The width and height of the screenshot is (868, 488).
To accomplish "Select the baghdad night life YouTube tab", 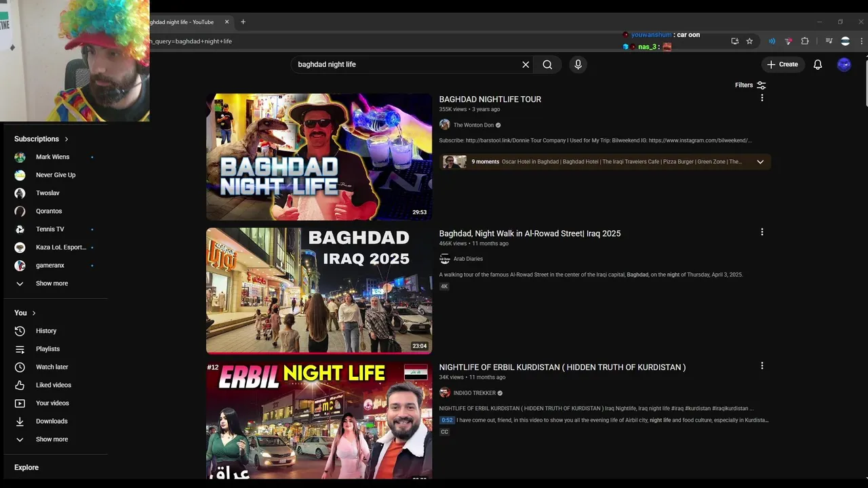I will click(191, 22).
